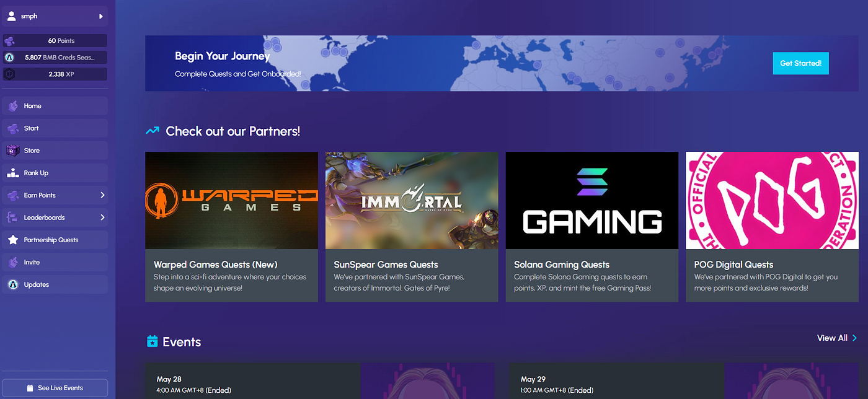Click the pink POG logo banner image
The image size is (868, 399).
tap(773, 201)
